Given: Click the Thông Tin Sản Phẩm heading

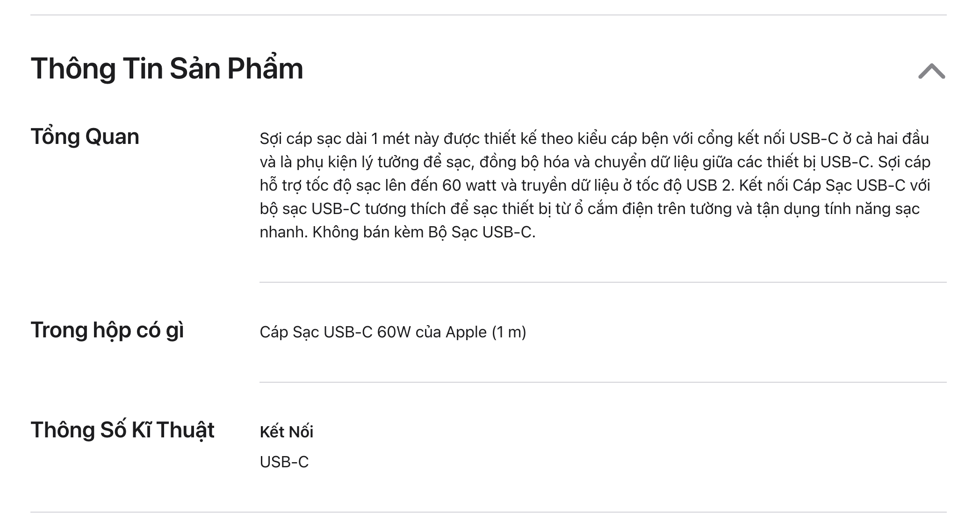Looking at the screenshot, I should pos(167,69).
